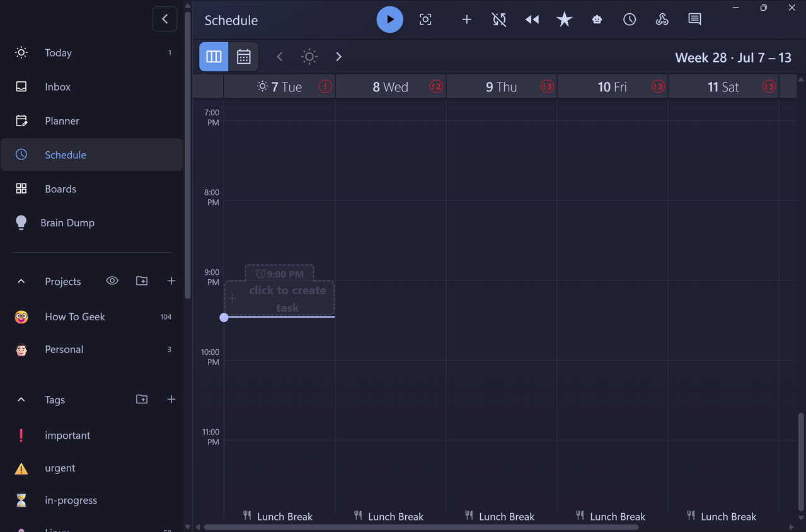Open Inbox in sidebar
Image resolution: width=806 pixels, height=532 pixels.
click(92, 87)
